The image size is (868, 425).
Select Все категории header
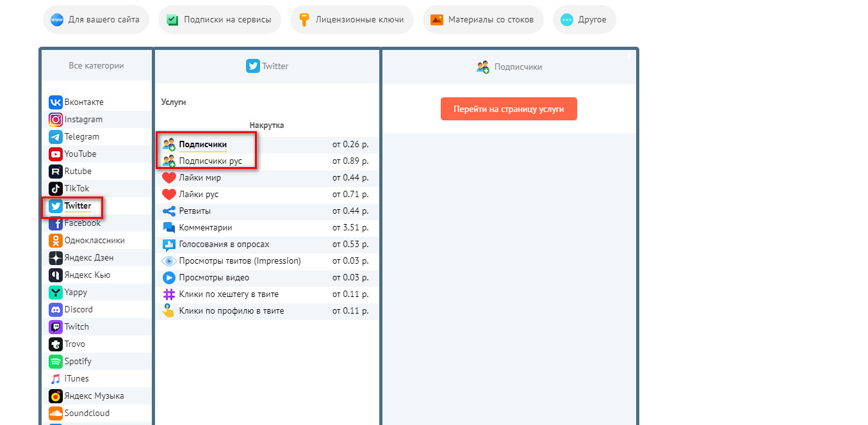(x=97, y=66)
